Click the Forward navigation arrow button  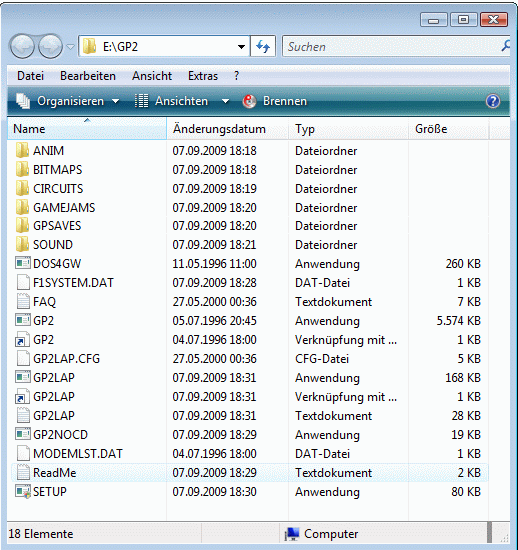tap(50, 46)
